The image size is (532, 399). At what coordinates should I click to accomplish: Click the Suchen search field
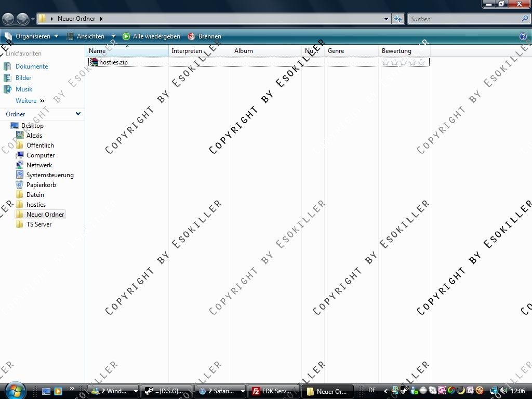click(x=464, y=19)
